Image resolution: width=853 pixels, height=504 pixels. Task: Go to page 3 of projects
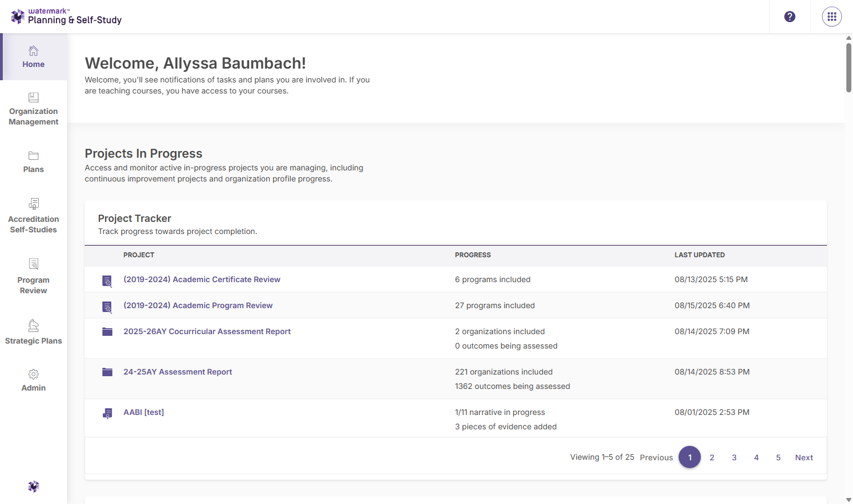click(734, 458)
